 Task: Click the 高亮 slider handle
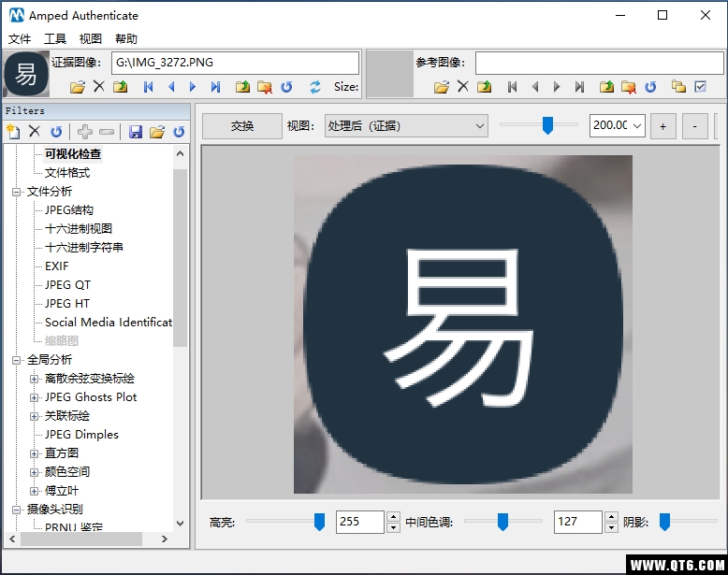coord(319,522)
